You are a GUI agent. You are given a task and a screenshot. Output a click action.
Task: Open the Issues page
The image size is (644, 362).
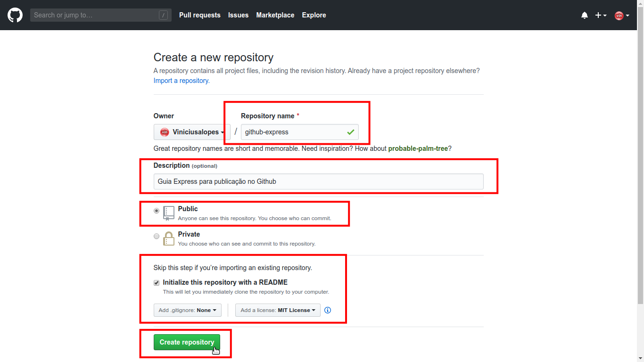pyautogui.click(x=238, y=15)
